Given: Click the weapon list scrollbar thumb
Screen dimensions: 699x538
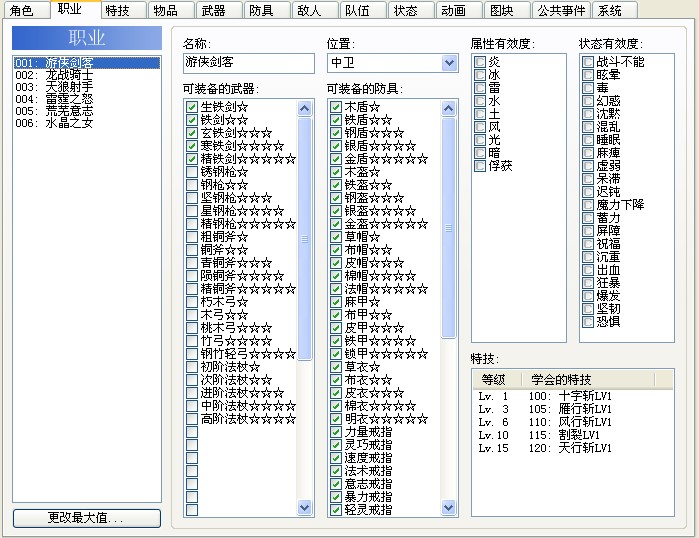Looking at the screenshot, I should (x=304, y=238).
